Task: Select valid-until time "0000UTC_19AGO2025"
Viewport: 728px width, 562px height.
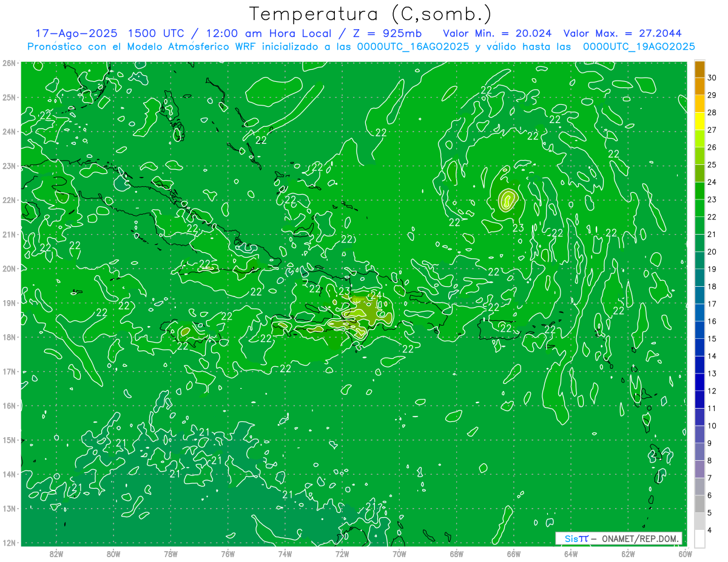Action: pos(639,47)
